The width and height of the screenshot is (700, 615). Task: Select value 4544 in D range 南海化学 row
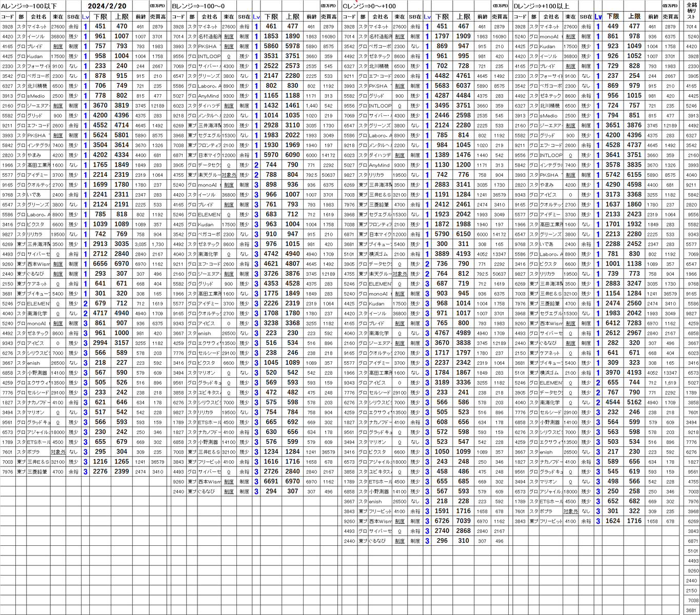click(613, 402)
